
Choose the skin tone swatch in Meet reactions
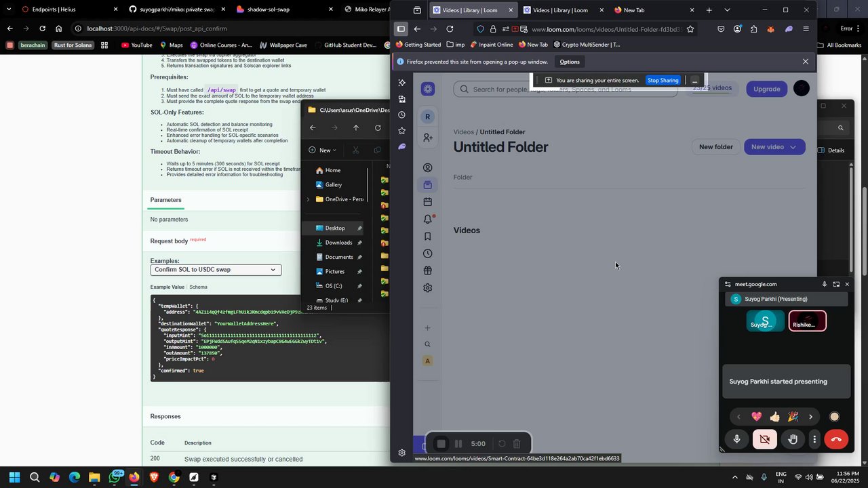[x=834, y=417]
